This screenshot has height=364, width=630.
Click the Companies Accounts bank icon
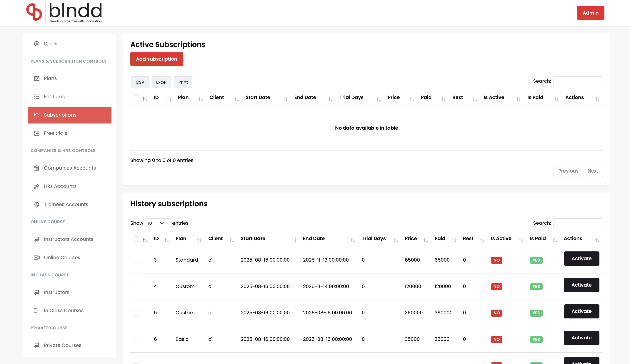[x=37, y=168]
